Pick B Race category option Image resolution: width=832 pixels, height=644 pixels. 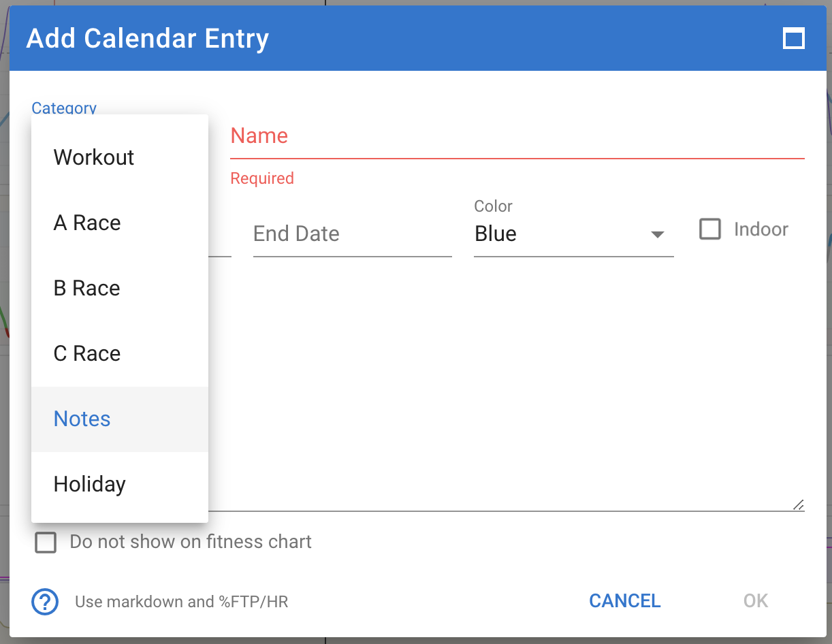(120, 288)
